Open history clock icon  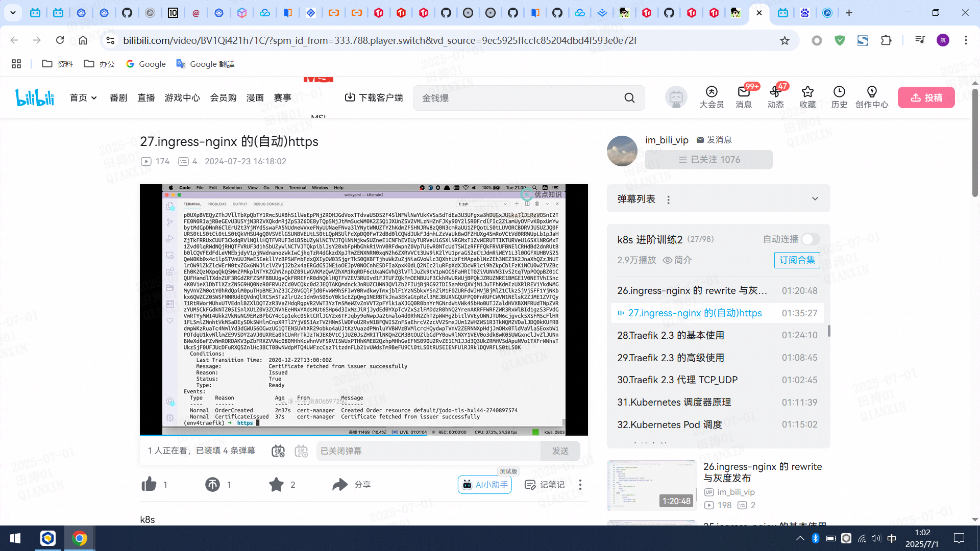tap(839, 92)
